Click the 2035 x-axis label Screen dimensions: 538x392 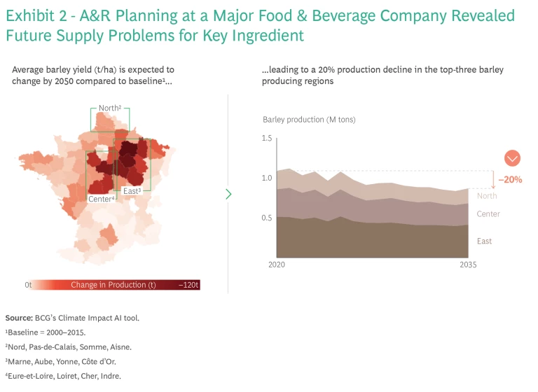click(468, 265)
